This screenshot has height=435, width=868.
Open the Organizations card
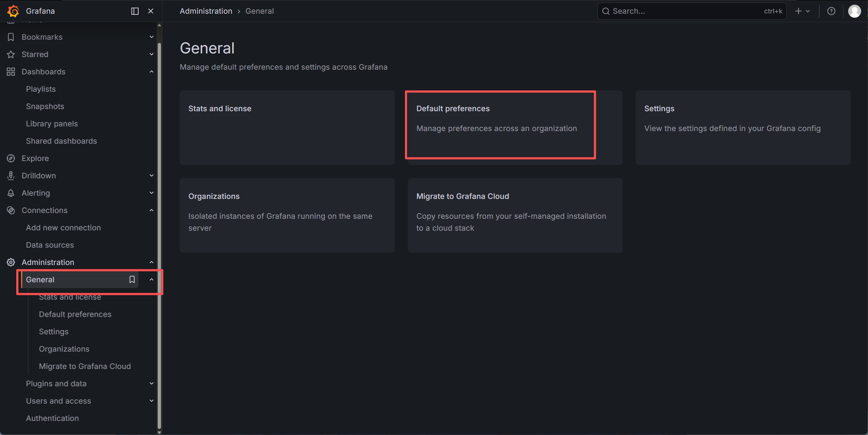point(287,216)
